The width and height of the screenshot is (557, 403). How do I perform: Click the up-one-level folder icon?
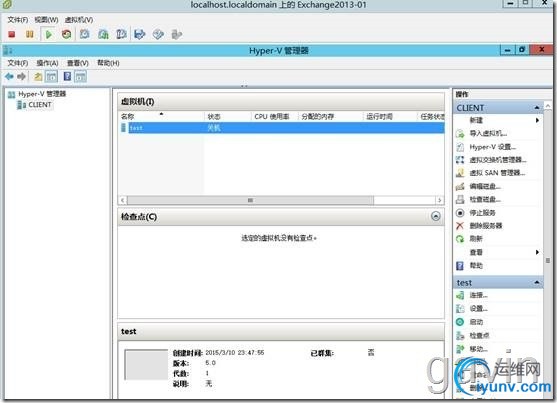coord(38,76)
